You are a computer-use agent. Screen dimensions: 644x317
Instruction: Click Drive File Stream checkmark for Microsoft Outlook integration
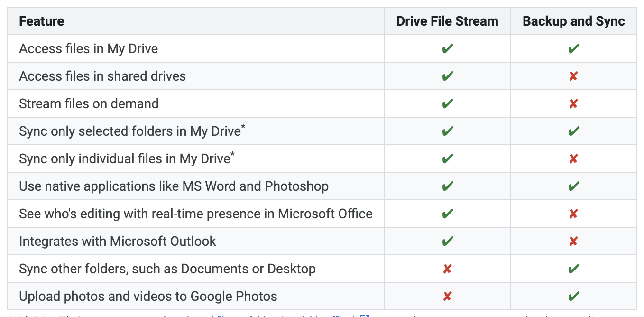447,242
